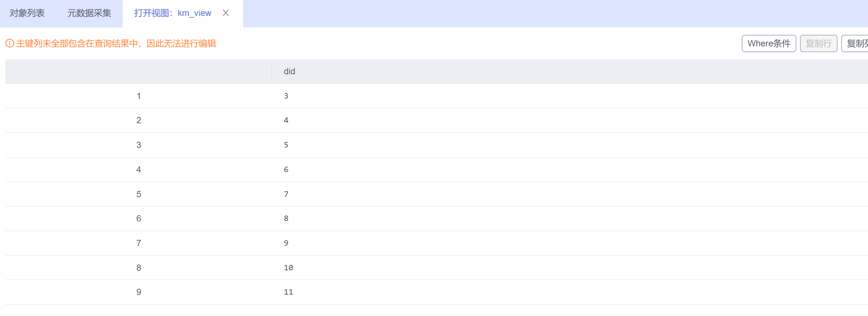Click the orange info icon beside the warning

pos(10,43)
